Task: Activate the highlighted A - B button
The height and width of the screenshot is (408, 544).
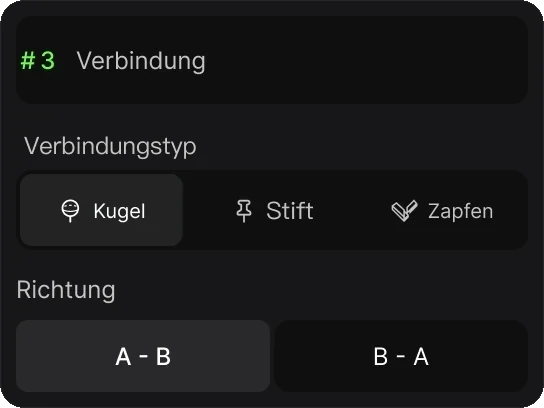Action: [143, 356]
